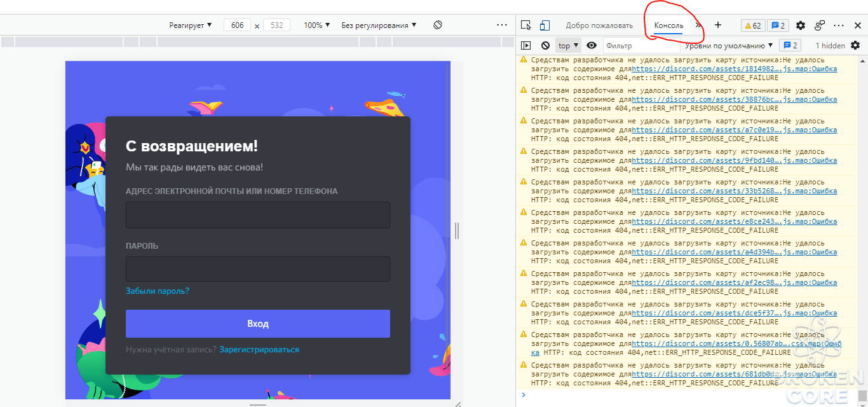Open issues badge in the console toolbar
This screenshot has width=868, height=407.
(x=790, y=45)
